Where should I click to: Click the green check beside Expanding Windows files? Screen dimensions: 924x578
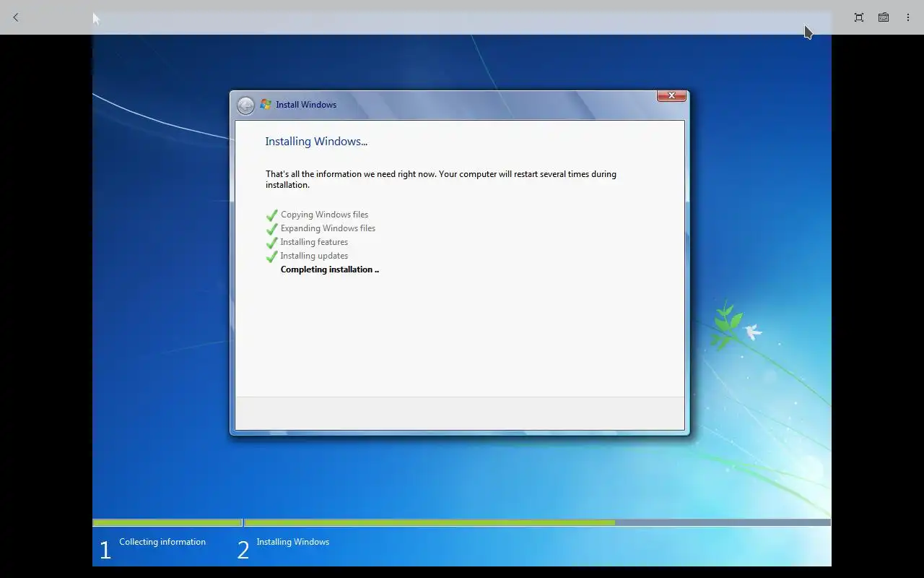coord(272,229)
